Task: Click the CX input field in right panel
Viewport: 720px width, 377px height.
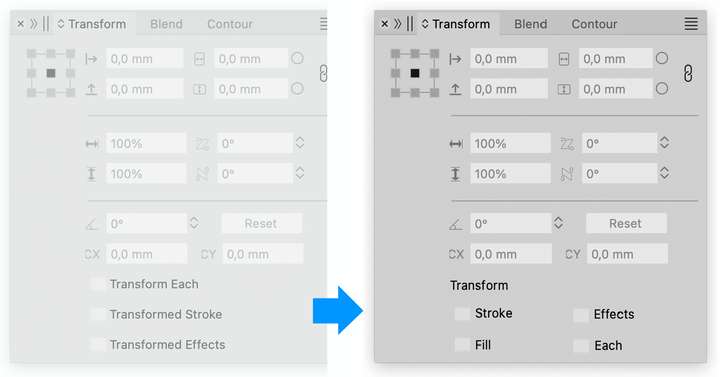Action: click(x=511, y=254)
